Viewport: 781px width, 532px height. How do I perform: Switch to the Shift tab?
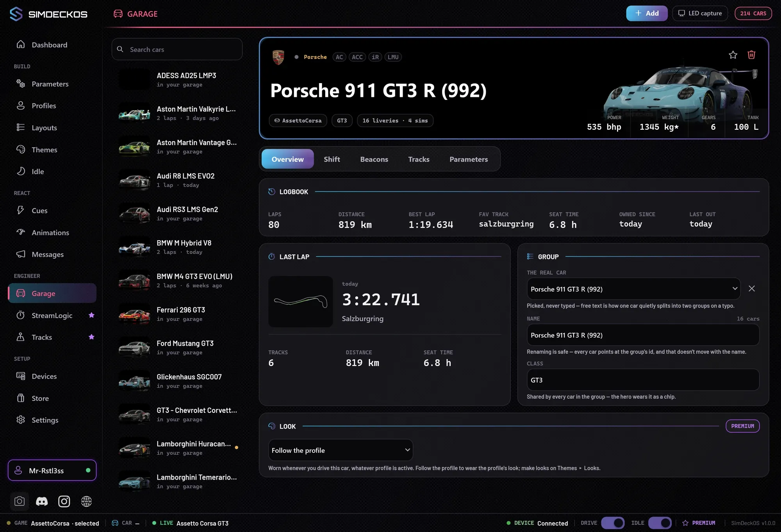tap(332, 159)
